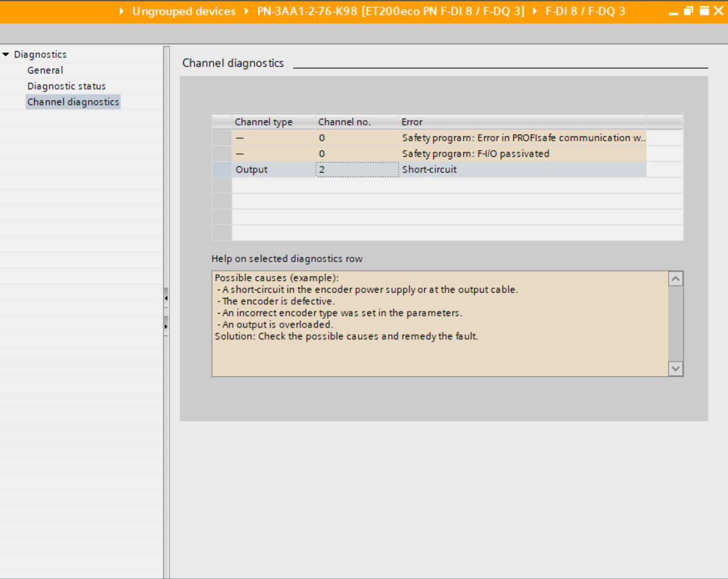Open breadcrumb arrow before Ungrouped devices
Screen dimensions: 728x579
coord(121,11)
